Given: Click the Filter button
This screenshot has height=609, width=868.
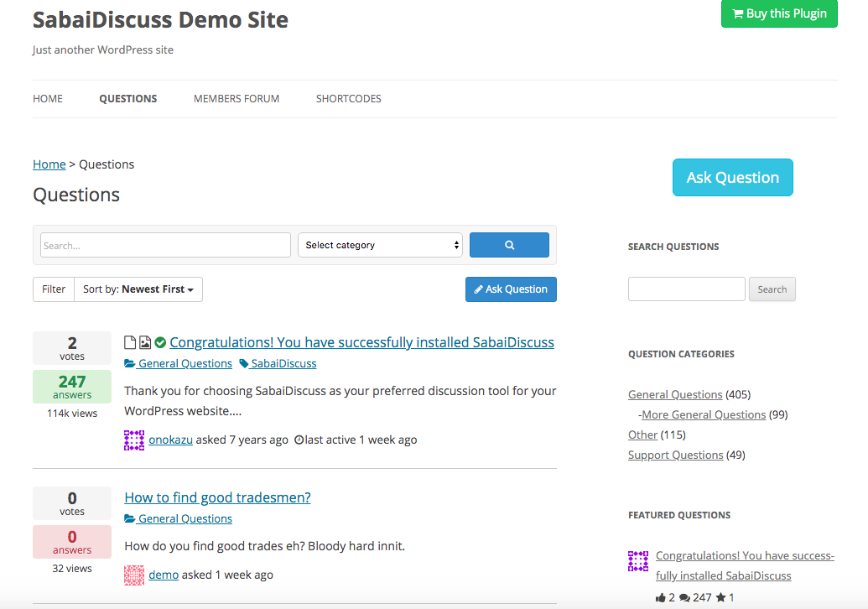Looking at the screenshot, I should [54, 289].
